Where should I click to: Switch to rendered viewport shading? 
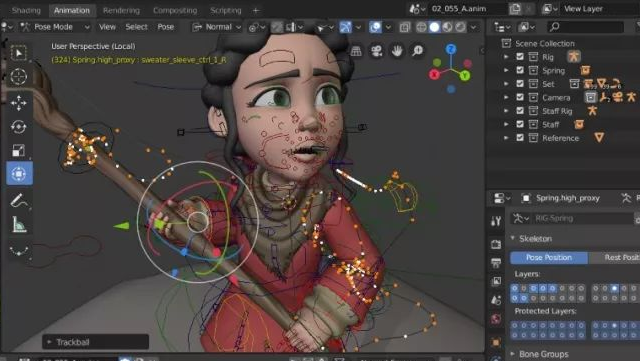(460, 27)
